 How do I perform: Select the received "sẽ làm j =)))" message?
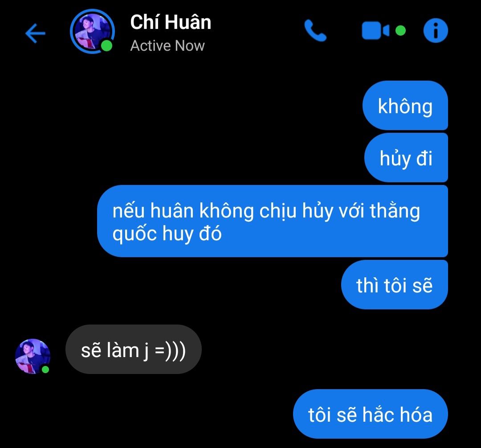(x=134, y=349)
